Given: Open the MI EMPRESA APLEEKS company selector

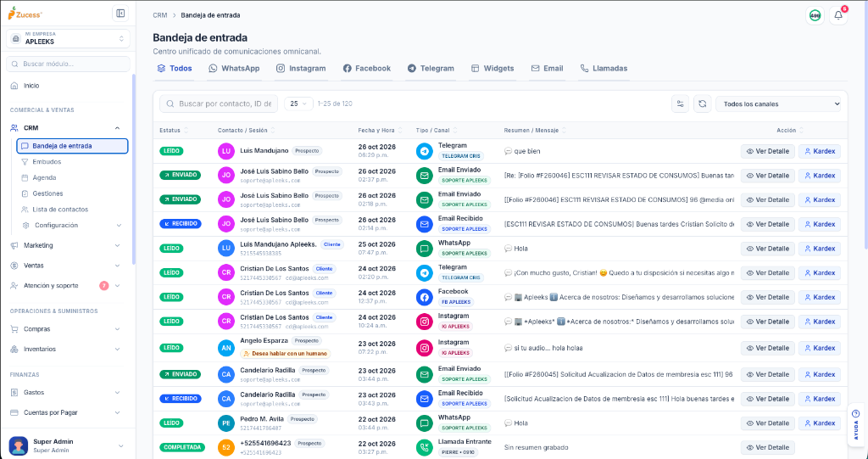Looking at the screenshot, I should point(68,39).
